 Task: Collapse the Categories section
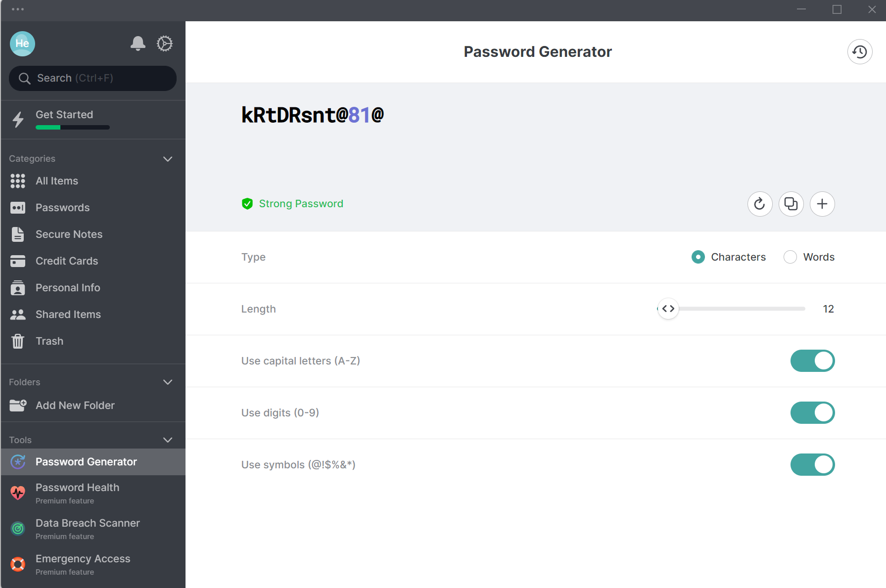coord(168,159)
